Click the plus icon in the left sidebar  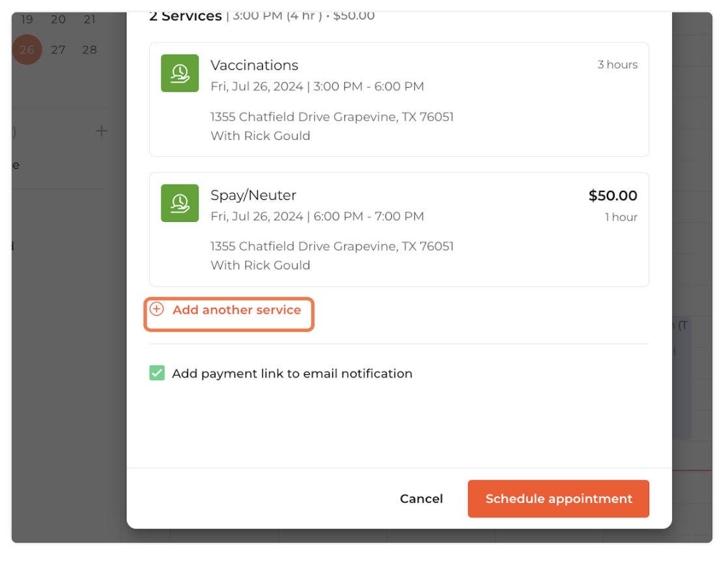pyautogui.click(x=102, y=131)
